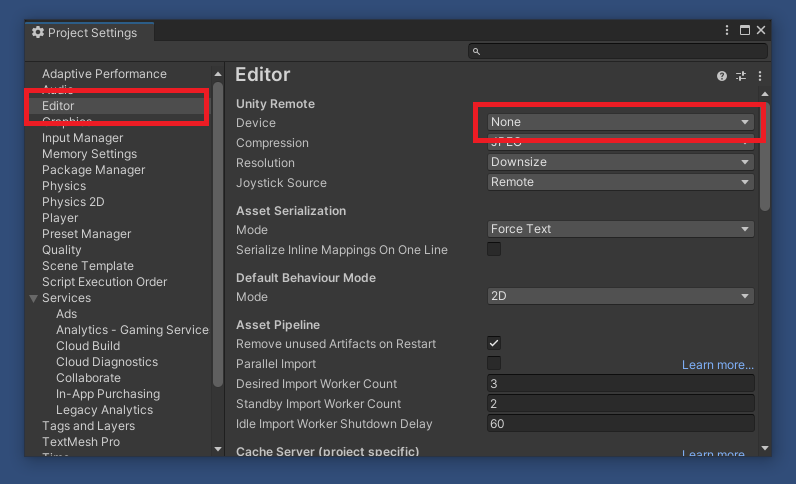The image size is (796, 484).
Task: Open Tags and Layers settings
Action: coord(88,426)
